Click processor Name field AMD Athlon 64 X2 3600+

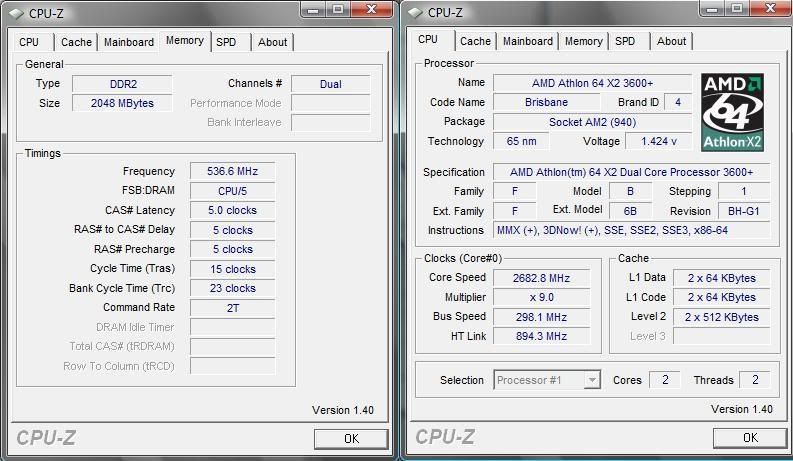(592, 83)
